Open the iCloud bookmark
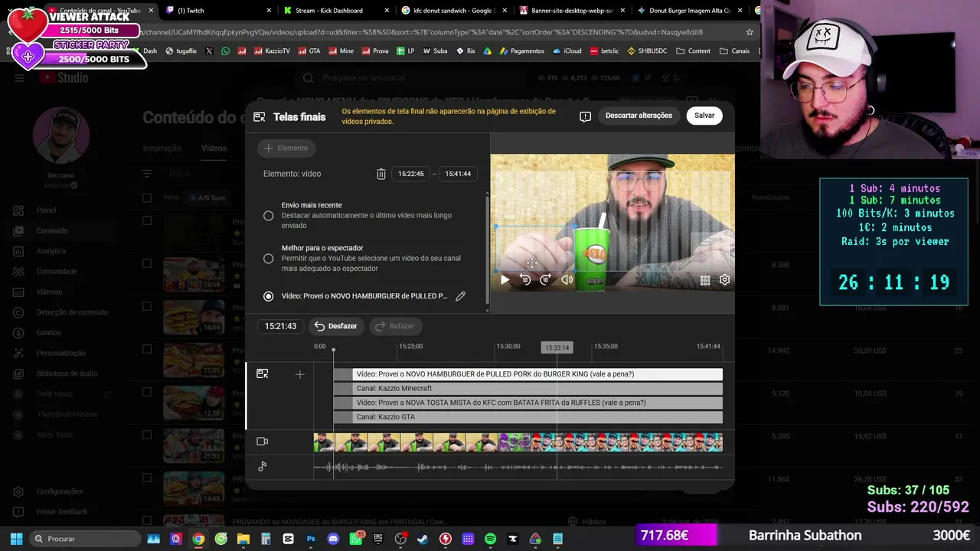Screen dimensions: 980x551 click(x=567, y=51)
